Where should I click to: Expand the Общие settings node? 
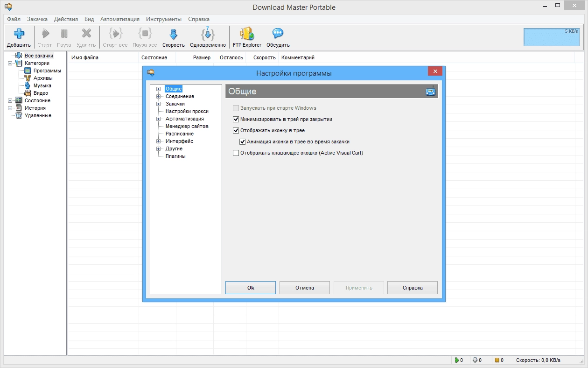point(159,89)
